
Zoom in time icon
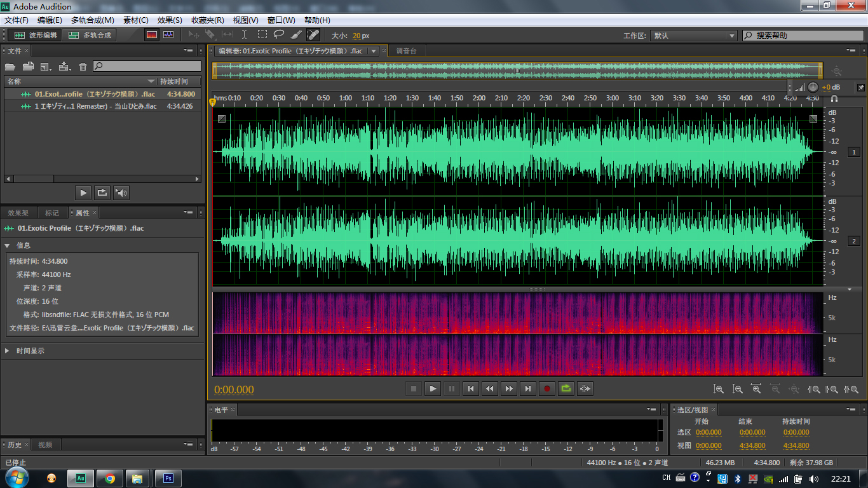[756, 389]
